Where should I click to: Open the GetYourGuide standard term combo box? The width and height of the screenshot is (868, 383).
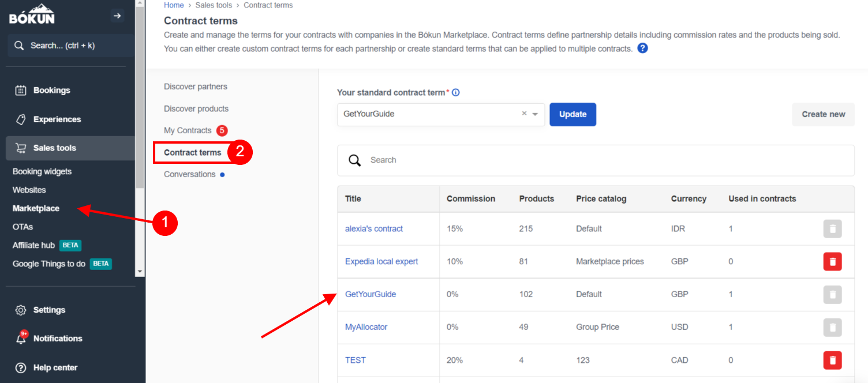click(x=441, y=114)
